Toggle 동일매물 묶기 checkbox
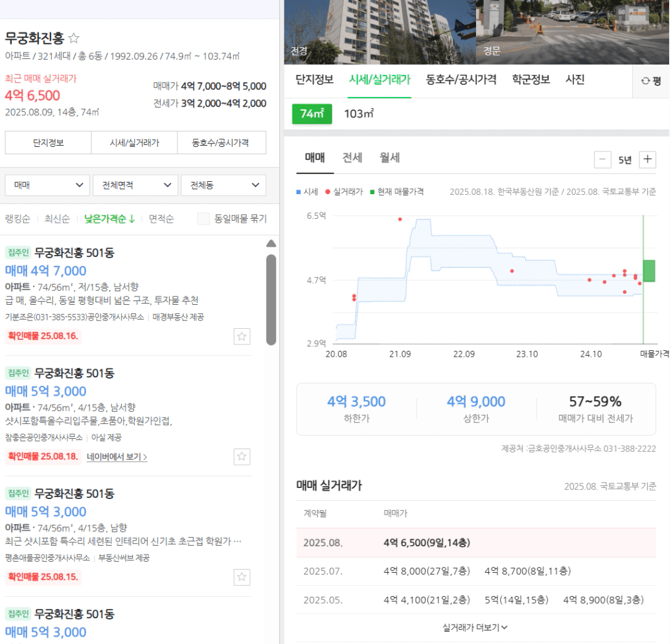Viewport: 671px width, 644px height. (203, 219)
